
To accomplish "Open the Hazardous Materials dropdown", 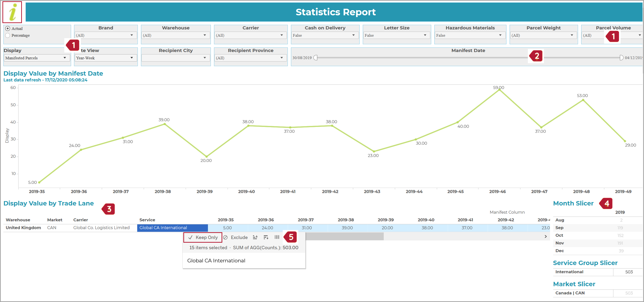I will point(470,35).
